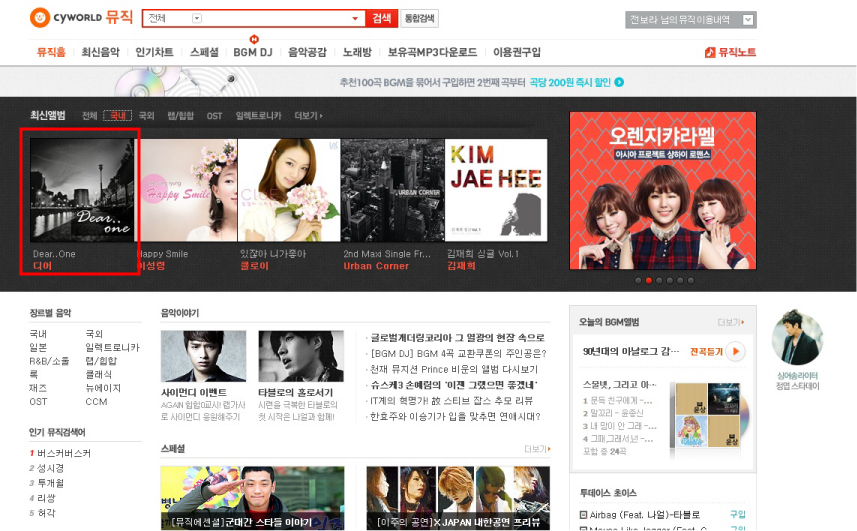Open 최신음악 menu
Image resolution: width=857 pixels, height=531 pixels.
point(100,52)
